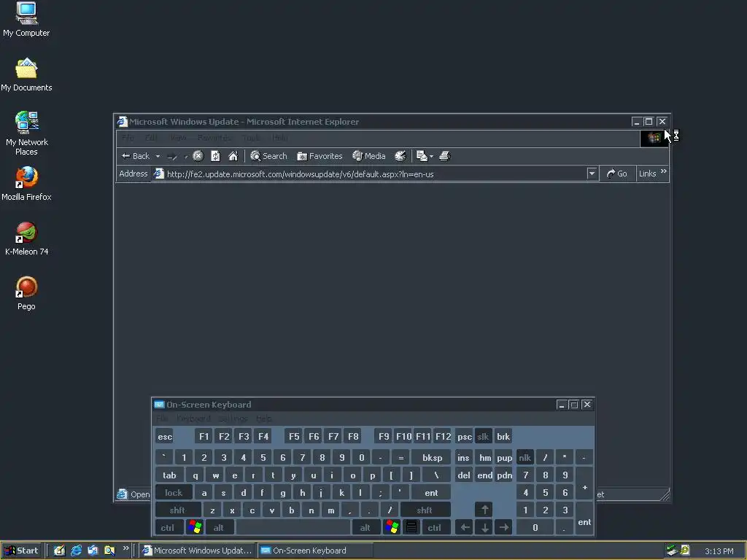The height and width of the screenshot is (560, 747).
Task: Click the del key on On-Screen Keyboard
Action: click(x=463, y=475)
